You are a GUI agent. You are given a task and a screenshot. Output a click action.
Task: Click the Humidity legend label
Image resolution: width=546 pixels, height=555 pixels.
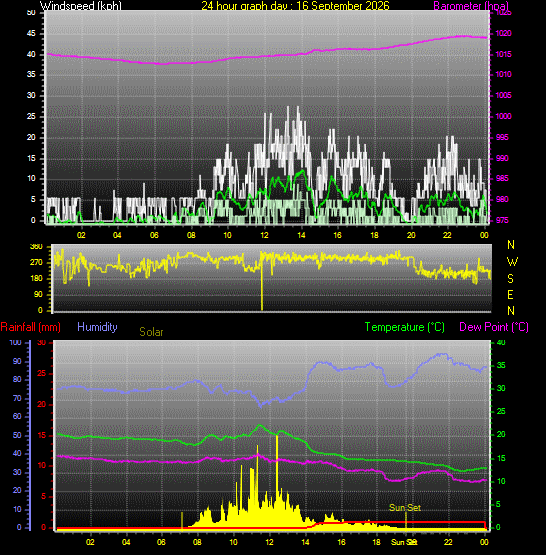[x=97, y=326]
